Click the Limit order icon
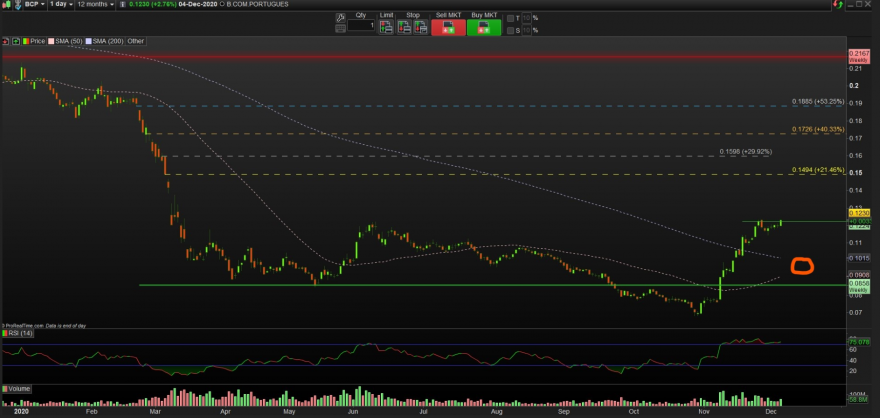Screen dimensions: 880x418 (386, 26)
